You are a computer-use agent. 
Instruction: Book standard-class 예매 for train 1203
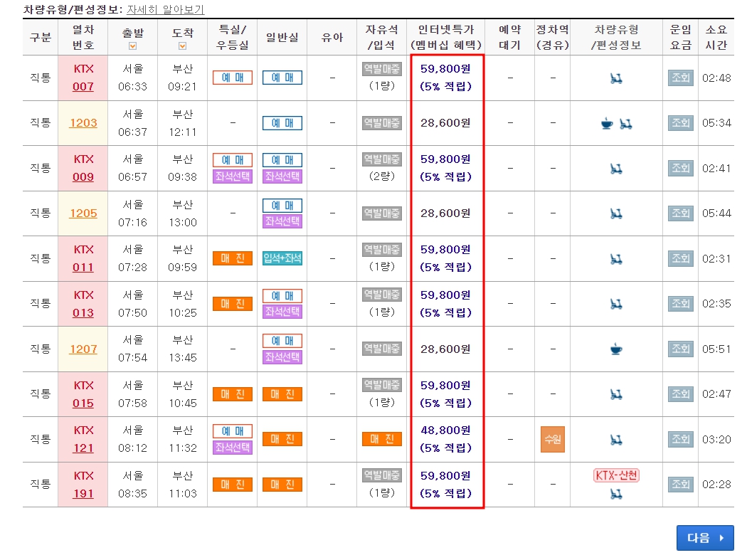click(x=282, y=123)
